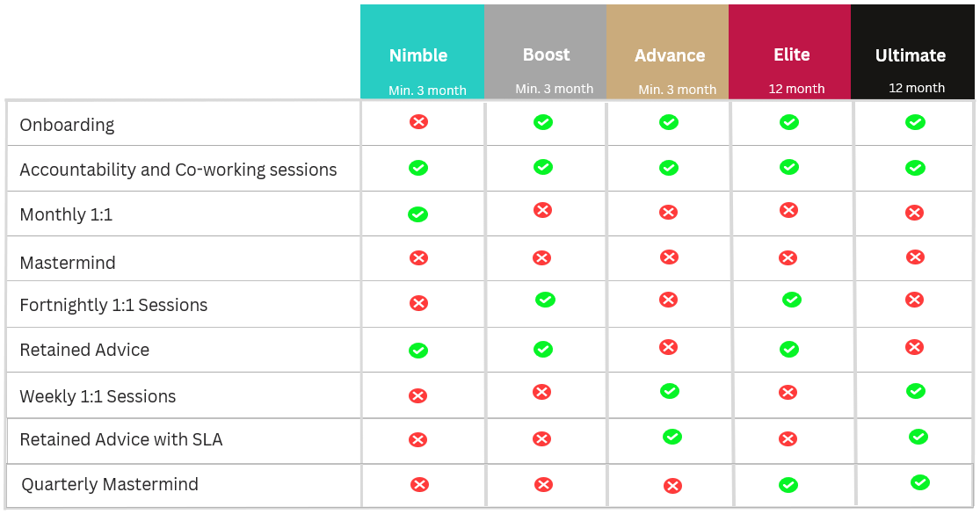Select the Advance plan header
980x514 pixels.
(670, 54)
